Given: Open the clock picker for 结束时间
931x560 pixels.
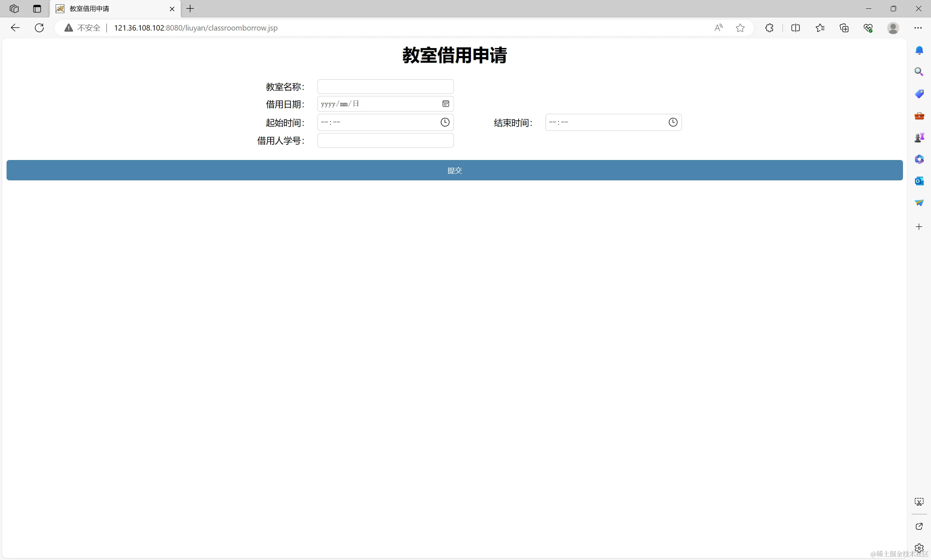Looking at the screenshot, I should 673,122.
